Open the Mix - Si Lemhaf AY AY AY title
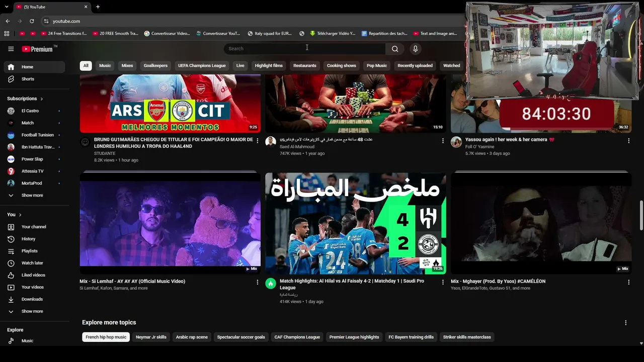This screenshot has height=362, width=644. click(132, 281)
